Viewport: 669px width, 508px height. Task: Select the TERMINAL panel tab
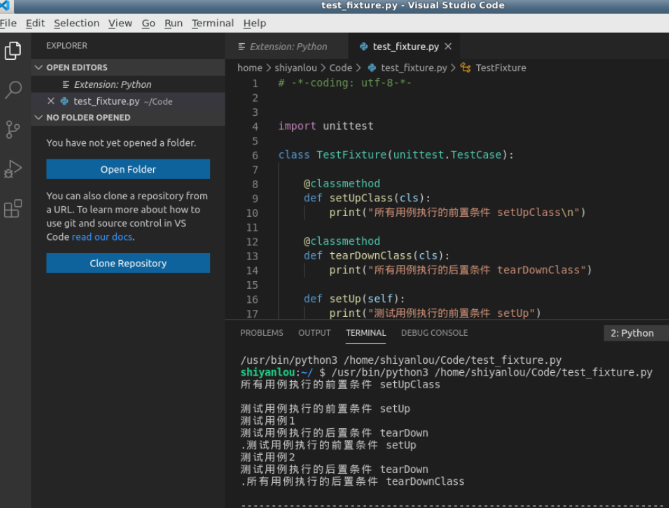(x=366, y=333)
